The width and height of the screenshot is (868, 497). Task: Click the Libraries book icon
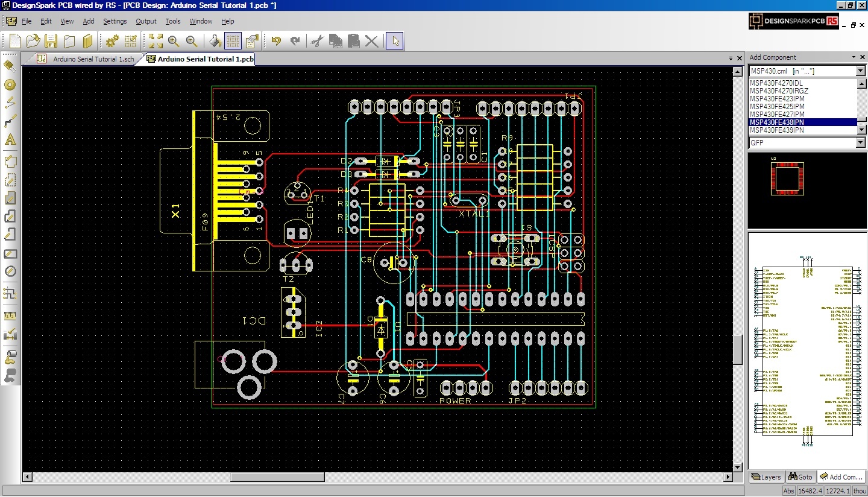[x=88, y=41]
